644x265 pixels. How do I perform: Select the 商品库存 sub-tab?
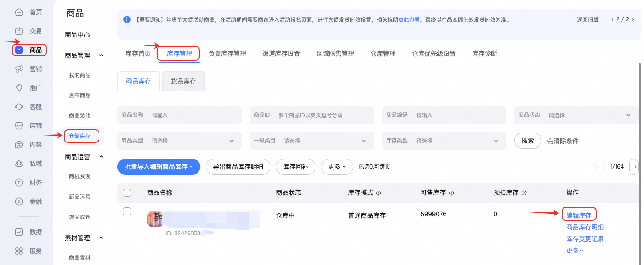point(139,81)
